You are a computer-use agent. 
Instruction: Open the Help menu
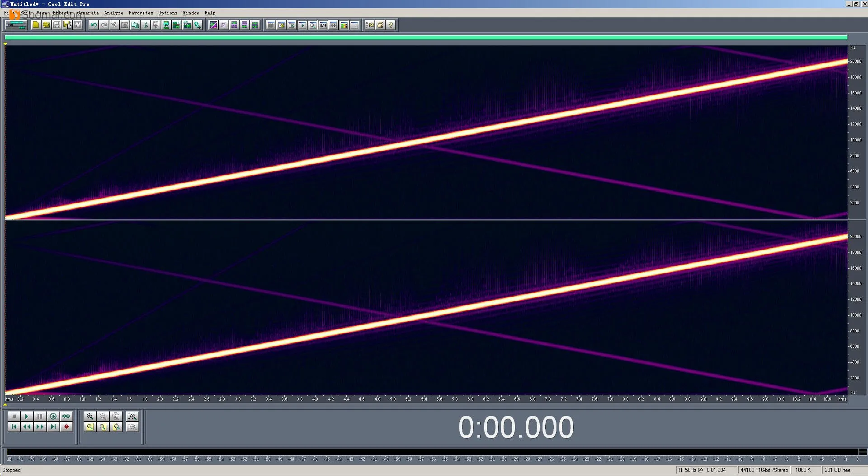tap(210, 13)
